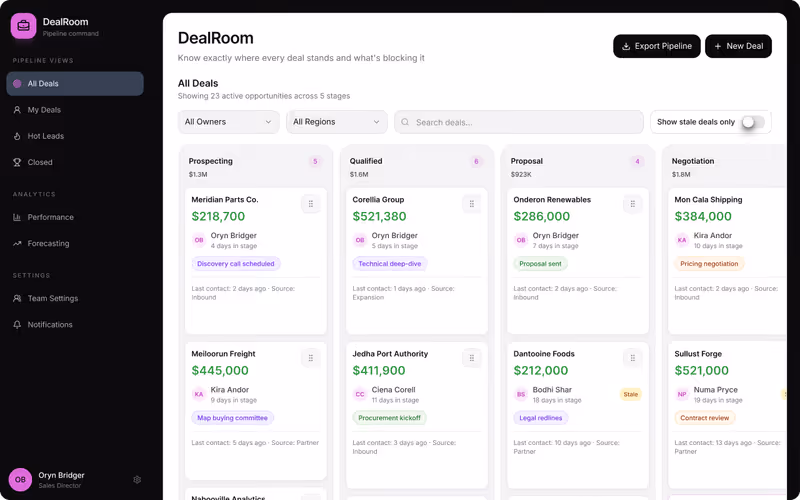Image resolution: width=800 pixels, height=500 pixels.
Task: Click KA avatar on Meiloorun Freight card
Action: point(199,394)
